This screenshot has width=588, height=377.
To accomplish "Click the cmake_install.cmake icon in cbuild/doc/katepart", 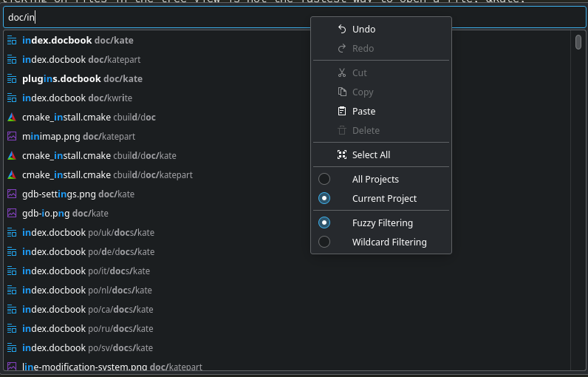I will click(12, 174).
